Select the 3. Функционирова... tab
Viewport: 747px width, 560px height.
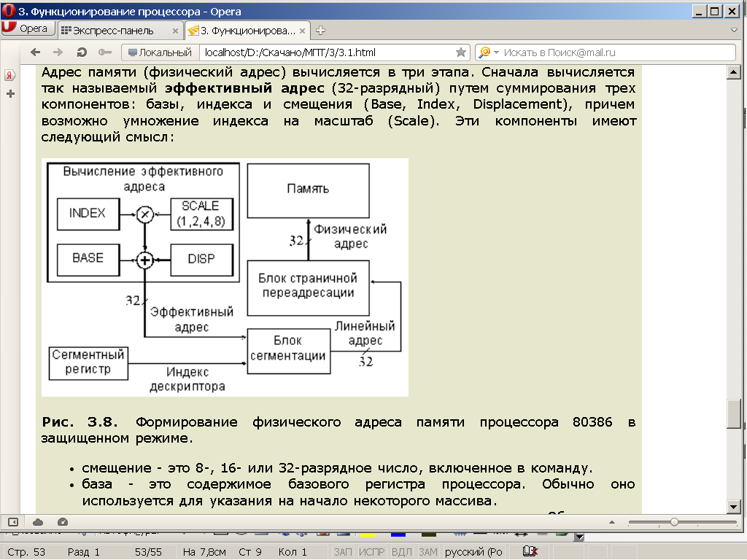pos(247,31)
